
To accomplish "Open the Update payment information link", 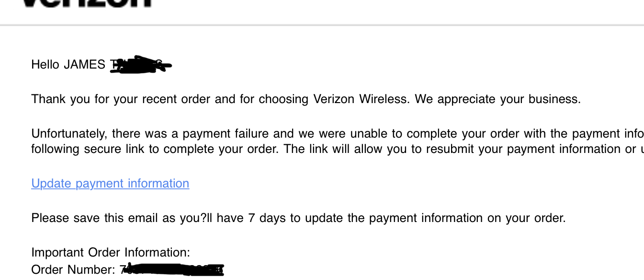I will pyautogui.click(x=110, y=184).
